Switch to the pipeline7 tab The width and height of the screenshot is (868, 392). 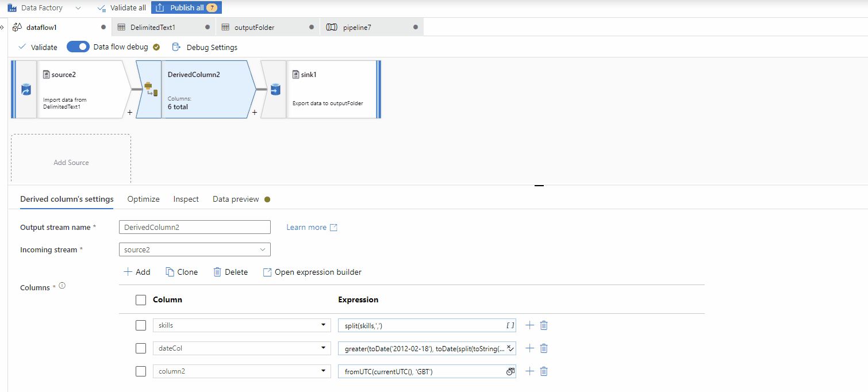point(372,27)
